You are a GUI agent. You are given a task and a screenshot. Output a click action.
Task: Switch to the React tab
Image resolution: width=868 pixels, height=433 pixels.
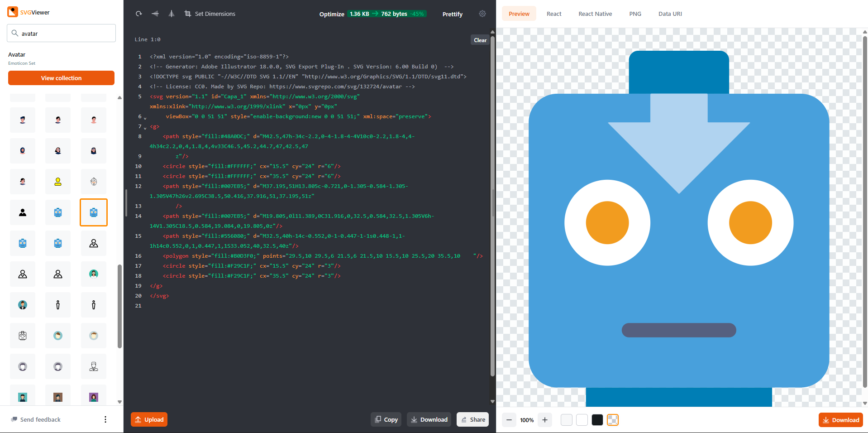pyautogui.click(x=554, y=14)
